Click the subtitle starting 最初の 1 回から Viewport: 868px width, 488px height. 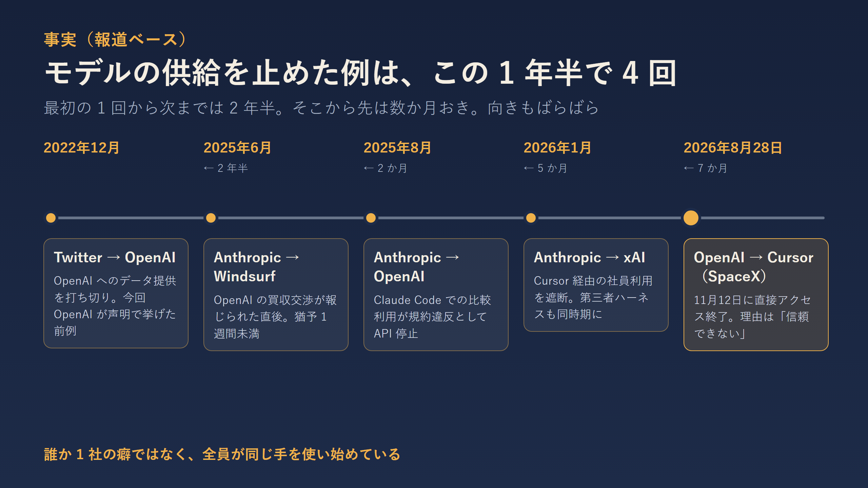click(321, 108)
